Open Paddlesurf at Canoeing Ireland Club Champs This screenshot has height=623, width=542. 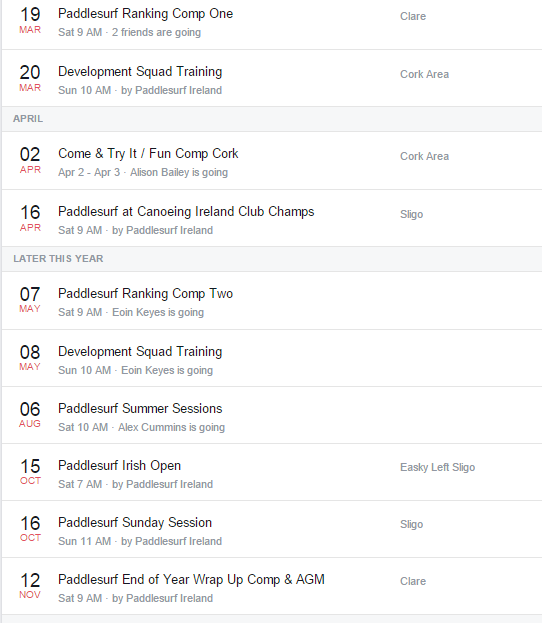tap(186, 211)
